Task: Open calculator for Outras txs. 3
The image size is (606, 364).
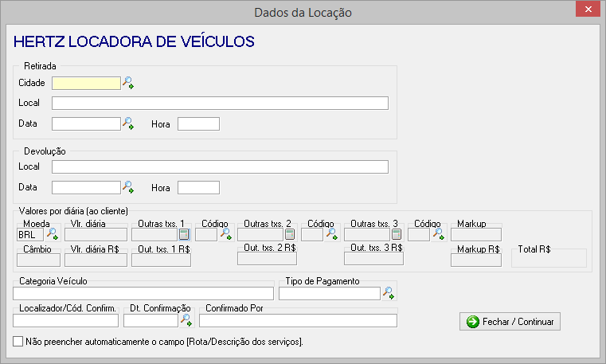Action: (397, 234)
